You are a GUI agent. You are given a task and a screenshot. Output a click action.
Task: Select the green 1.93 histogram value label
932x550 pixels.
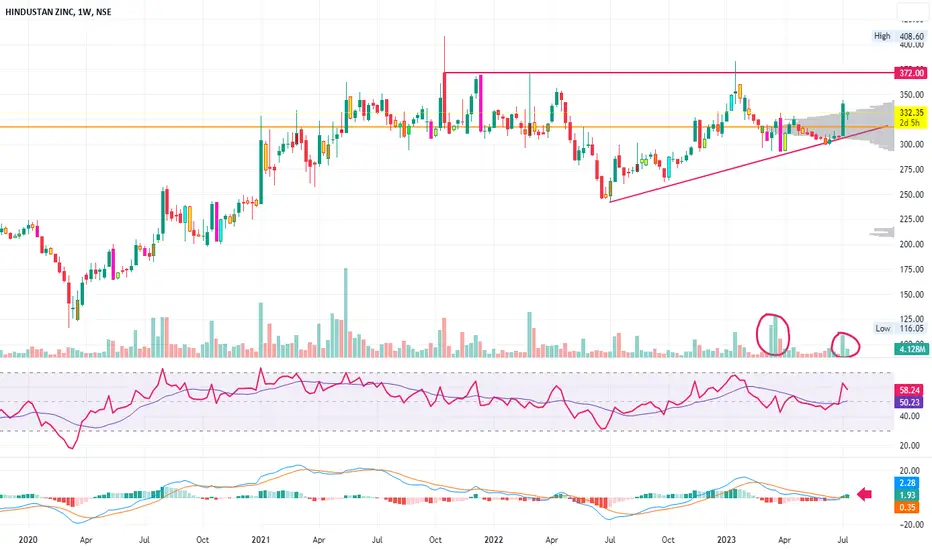click(908, 495)
